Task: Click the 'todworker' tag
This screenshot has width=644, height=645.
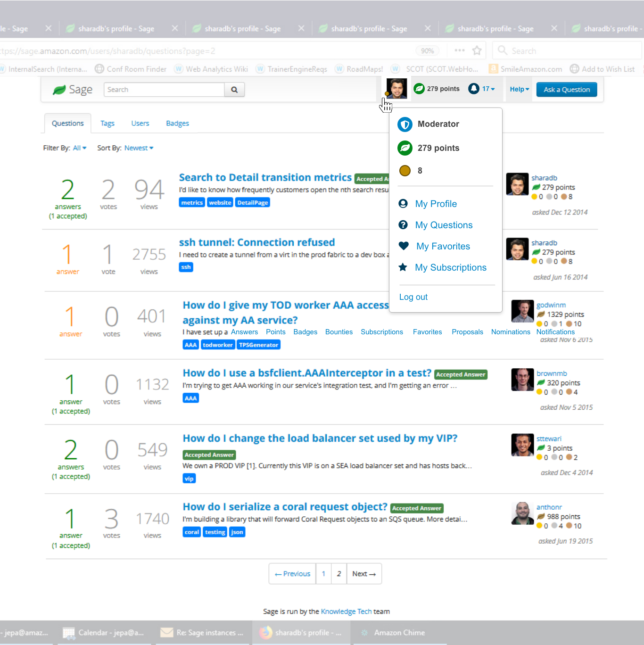Action: click(x=218, y=345)
